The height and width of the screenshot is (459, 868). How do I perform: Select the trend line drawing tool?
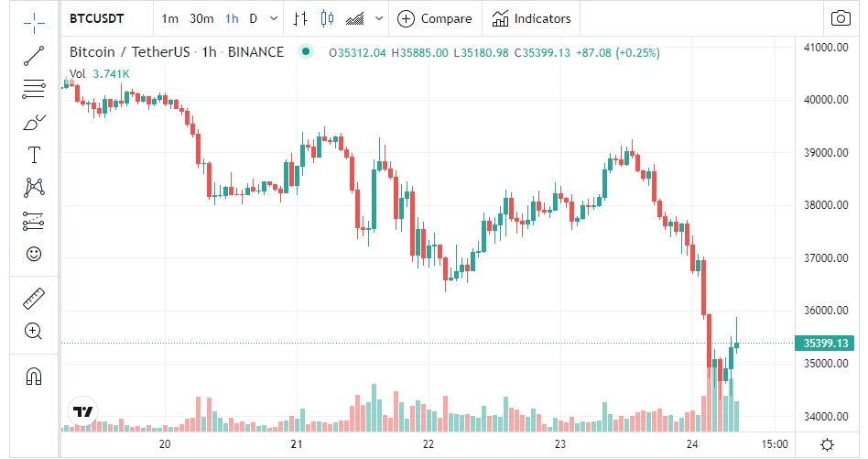click(x=34, y=55)
